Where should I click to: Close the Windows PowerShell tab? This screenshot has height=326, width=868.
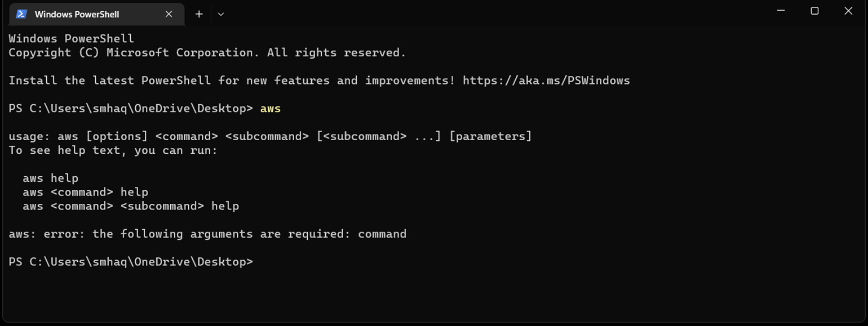169,14
